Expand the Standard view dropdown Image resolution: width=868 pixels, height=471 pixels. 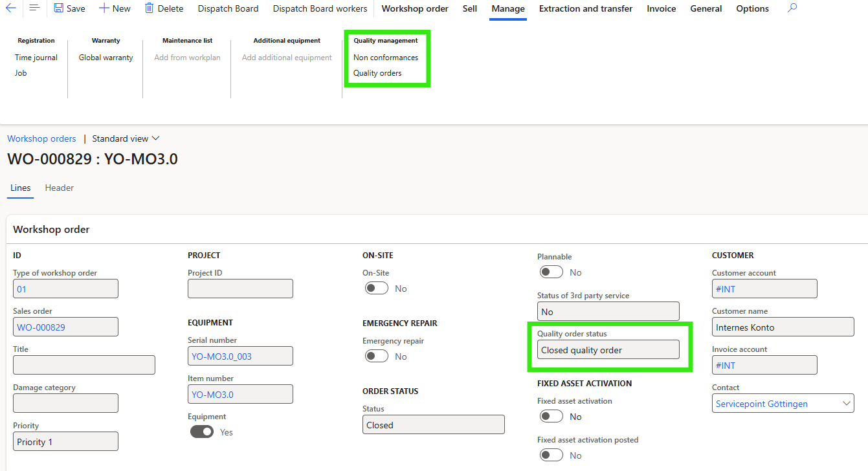[125, 138]
